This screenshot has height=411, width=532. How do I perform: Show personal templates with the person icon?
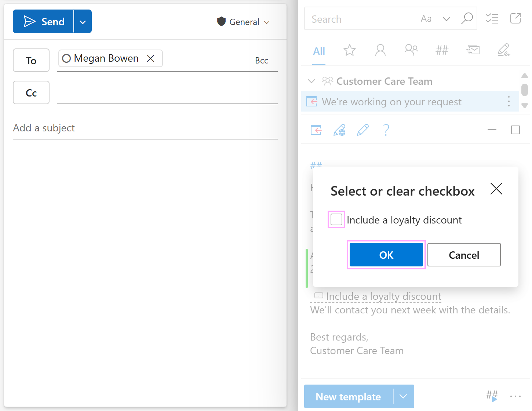380,50
